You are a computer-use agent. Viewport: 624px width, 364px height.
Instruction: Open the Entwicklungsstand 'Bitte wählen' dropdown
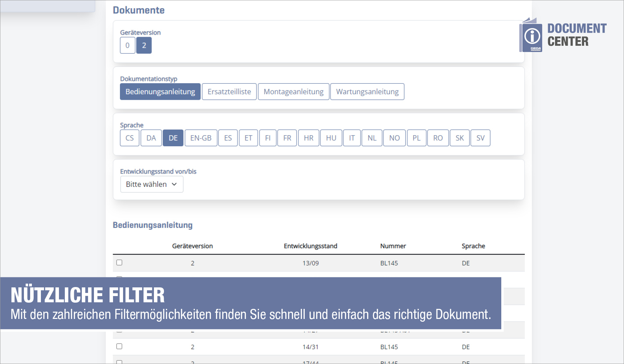pyautogui.click(x=152, y=184)
